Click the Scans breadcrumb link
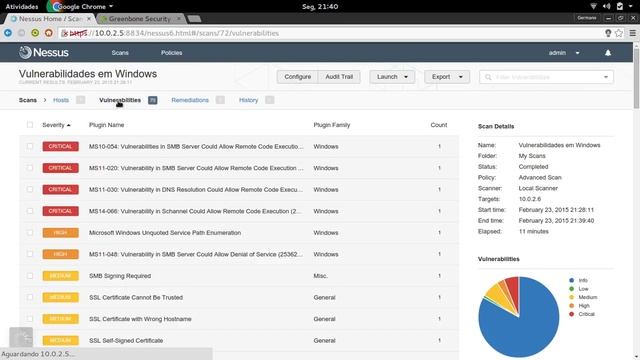Viewport: 640px width, 360px height. 28,100
